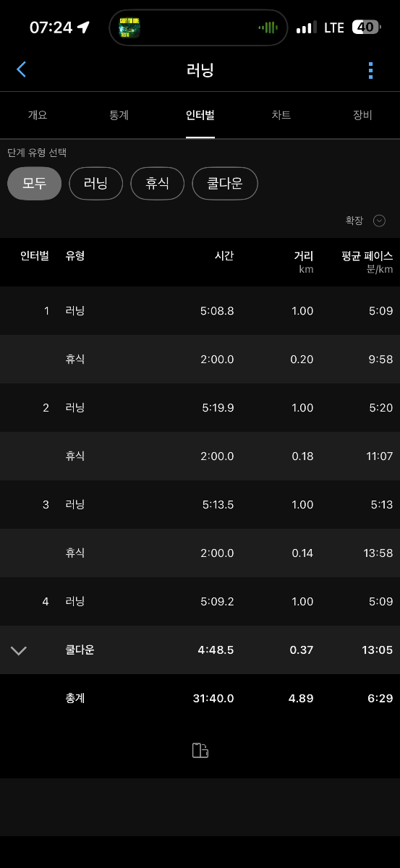Open the three-dot more options menu

tap(370, 70)
